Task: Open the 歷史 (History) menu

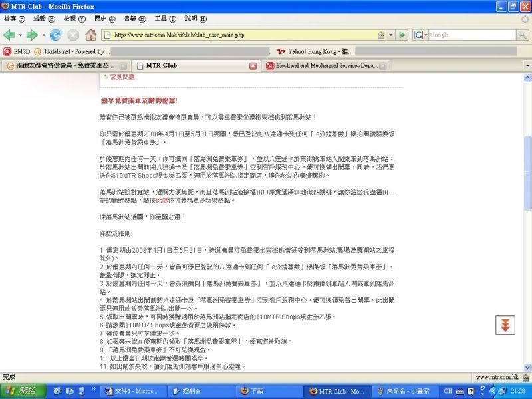Action: (x=104, y=19)
